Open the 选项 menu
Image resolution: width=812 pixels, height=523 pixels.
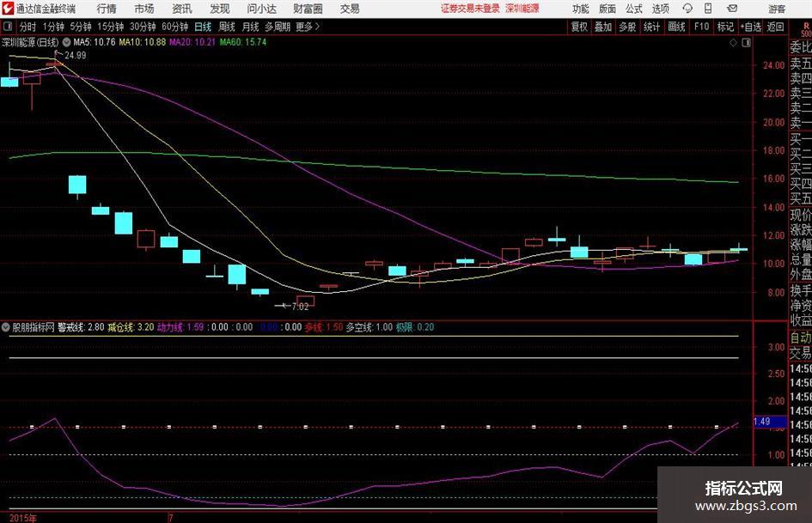click(x=661, y=9)
